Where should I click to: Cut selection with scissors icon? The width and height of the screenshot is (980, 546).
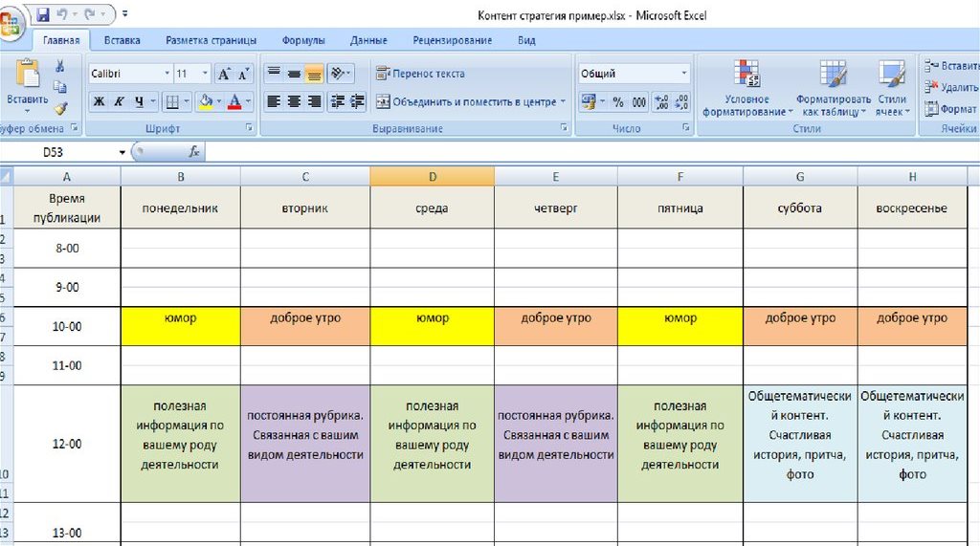60,66
